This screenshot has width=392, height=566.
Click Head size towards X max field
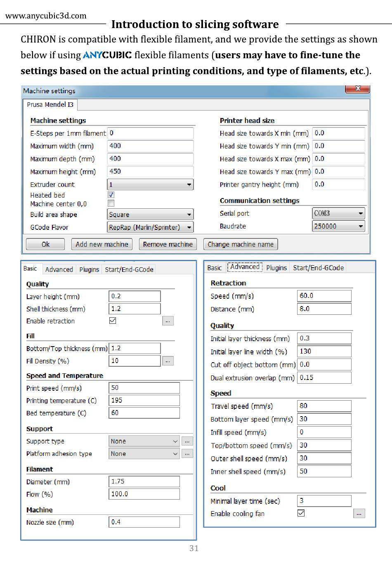(x=339, y=159)
